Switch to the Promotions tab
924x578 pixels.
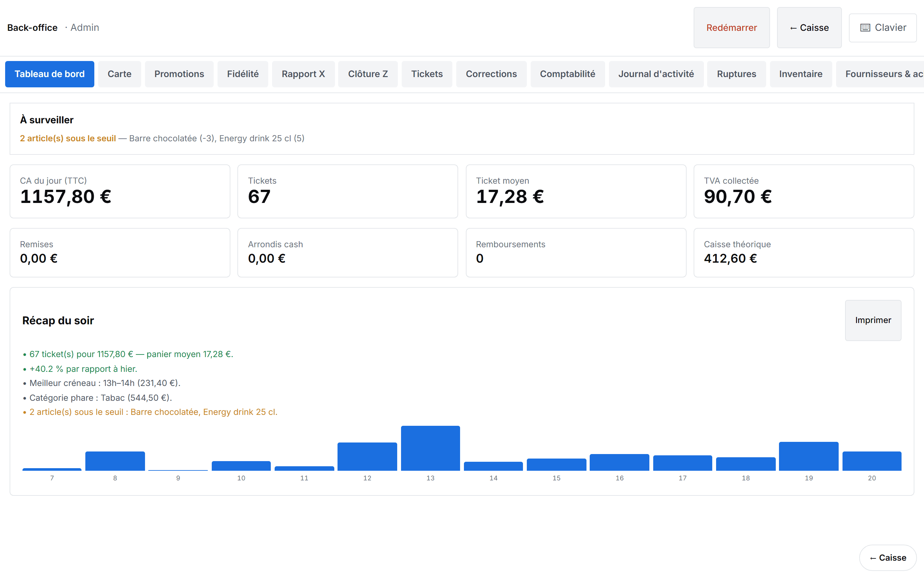pos(179,74)
